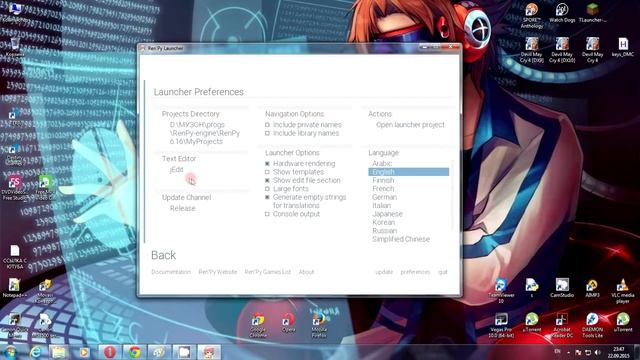Select German in the Language list
Image resolution: width=640 pixels, height=360 pixels.
tap(384, 197)
